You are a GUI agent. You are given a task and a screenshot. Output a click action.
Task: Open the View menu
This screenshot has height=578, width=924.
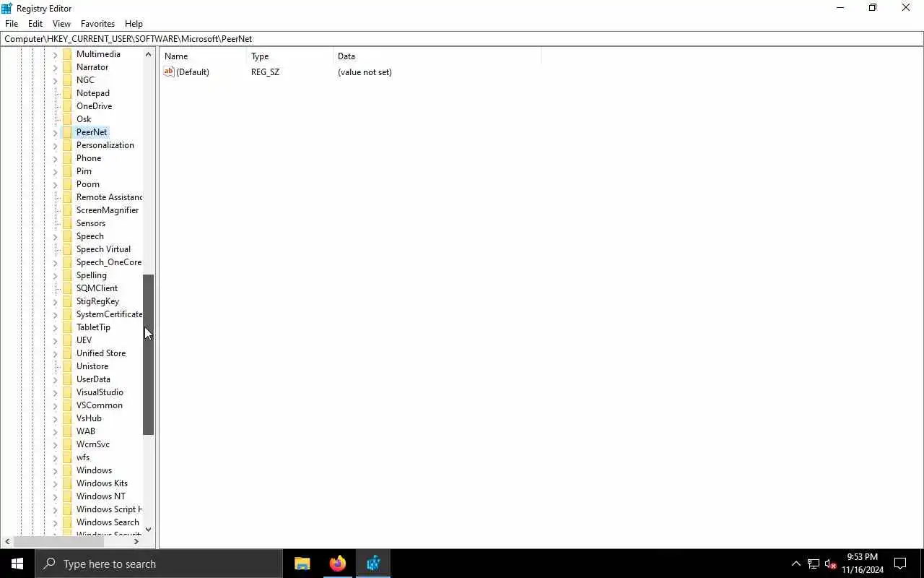(x=61, y=24)
